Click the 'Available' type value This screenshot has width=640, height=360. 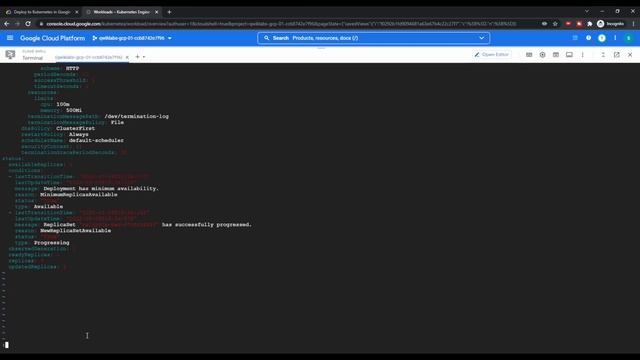tap(48, 207)
